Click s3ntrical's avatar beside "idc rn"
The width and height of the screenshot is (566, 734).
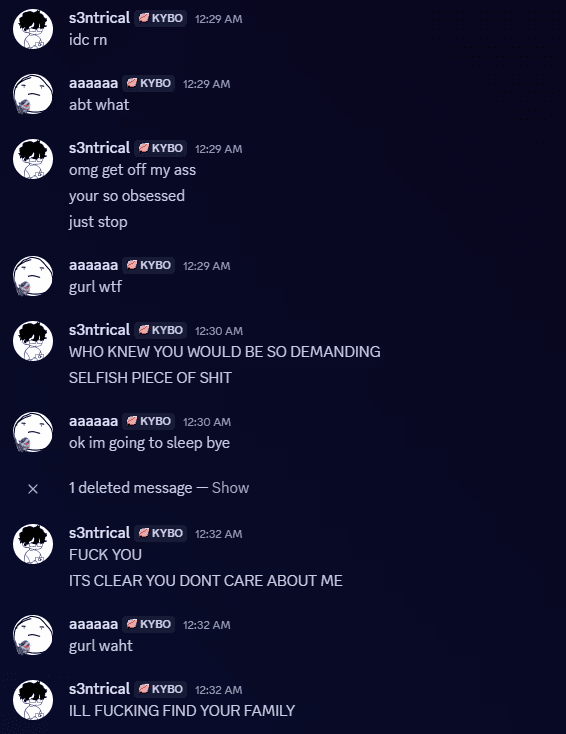tap(33, 29)
